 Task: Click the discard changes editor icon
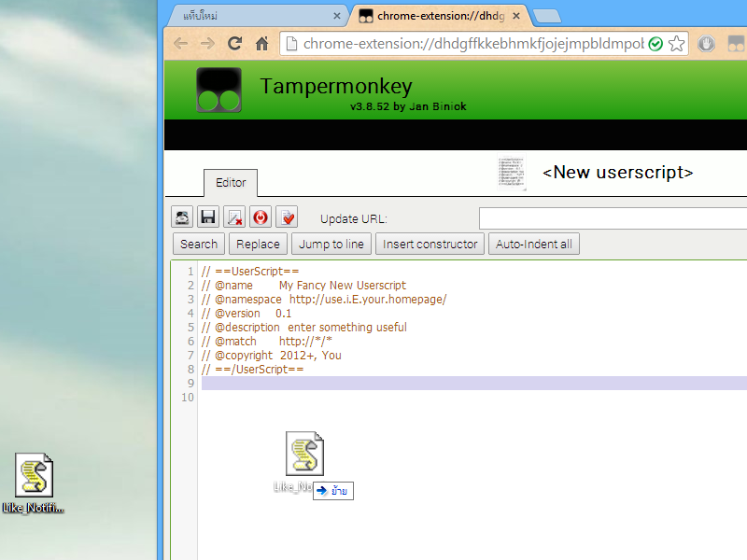coord(234,217)
